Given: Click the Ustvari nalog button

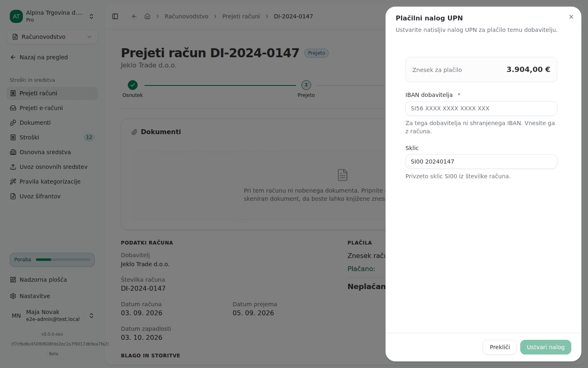Looking at the screenshot, I should click(546, 347).
